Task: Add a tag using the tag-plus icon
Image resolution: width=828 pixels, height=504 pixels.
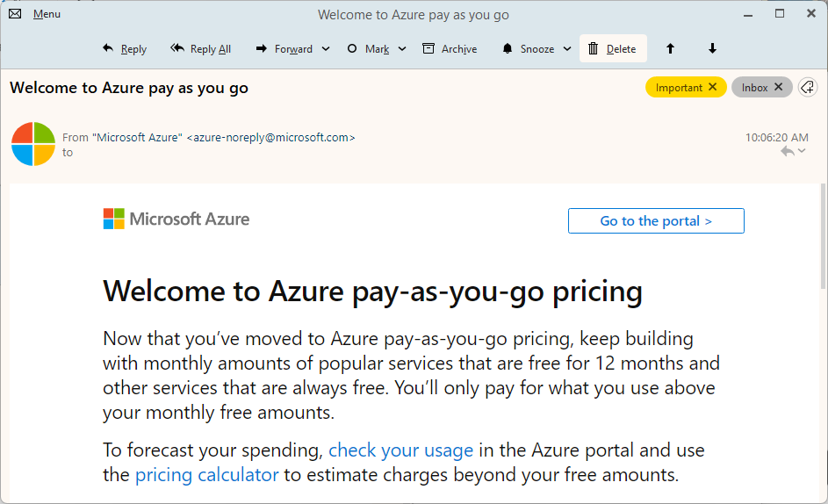Action: [808, 87]
